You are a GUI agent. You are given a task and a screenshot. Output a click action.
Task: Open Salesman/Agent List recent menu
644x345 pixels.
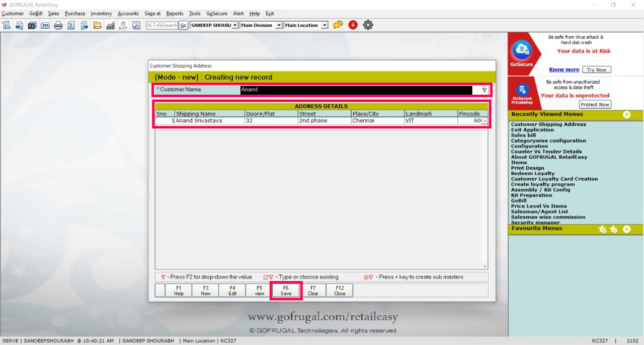(x=539, y=212)
